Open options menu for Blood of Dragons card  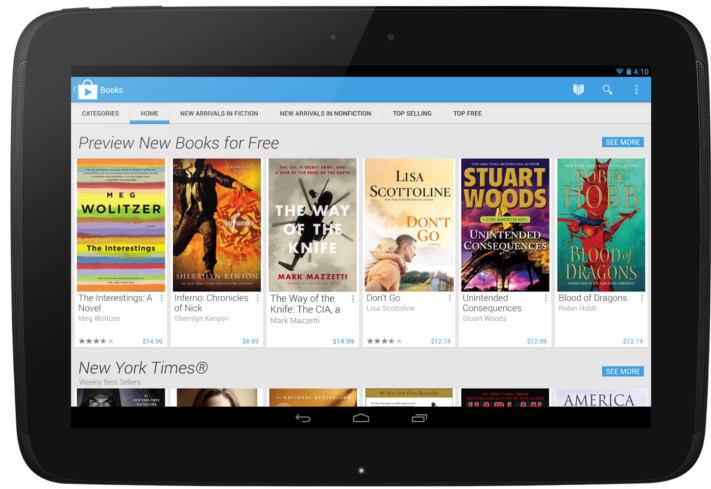(x=642, y=298)
